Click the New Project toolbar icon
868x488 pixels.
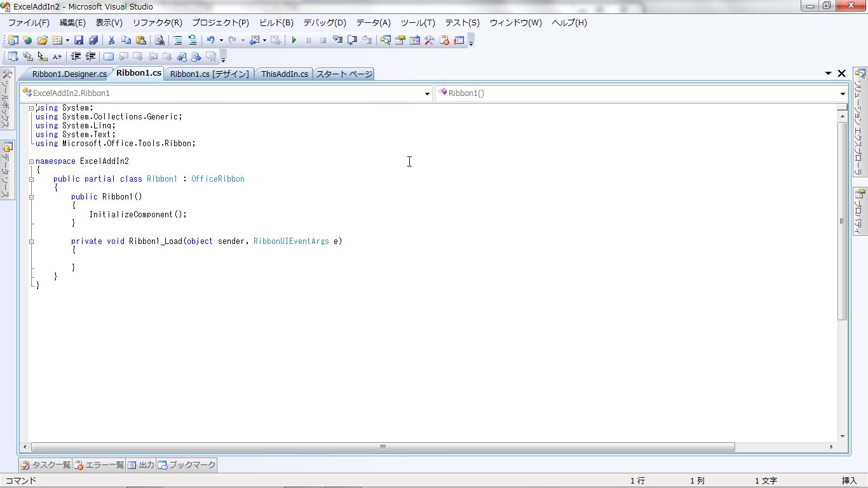[12, 40]
